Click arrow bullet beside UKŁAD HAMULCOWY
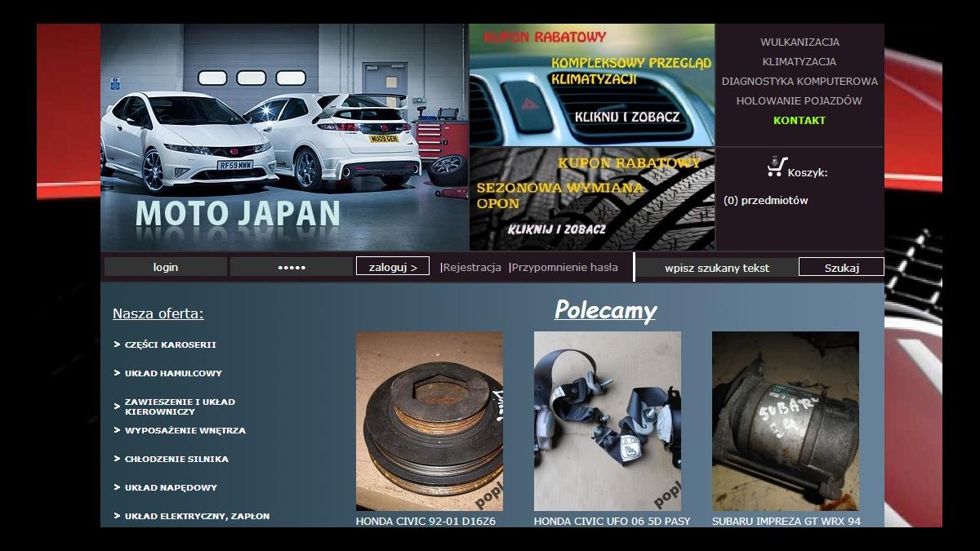The width and height of the screenshot is (980, 551). click(x=117, y=373)
